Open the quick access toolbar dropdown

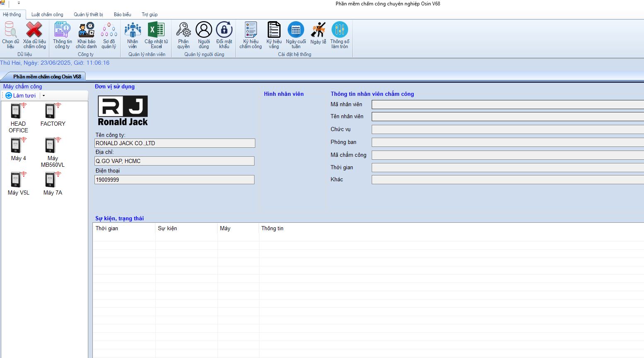tap(19, 3)
